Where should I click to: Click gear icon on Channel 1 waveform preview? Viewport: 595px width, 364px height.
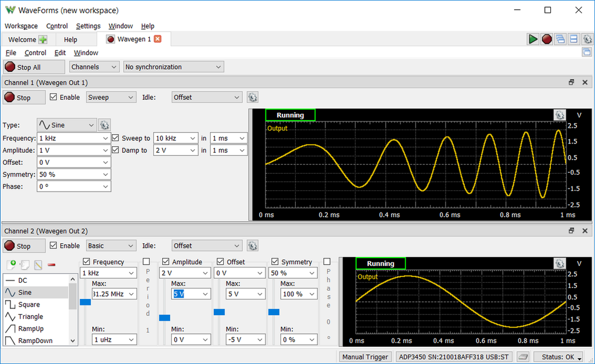coord(559,116)
